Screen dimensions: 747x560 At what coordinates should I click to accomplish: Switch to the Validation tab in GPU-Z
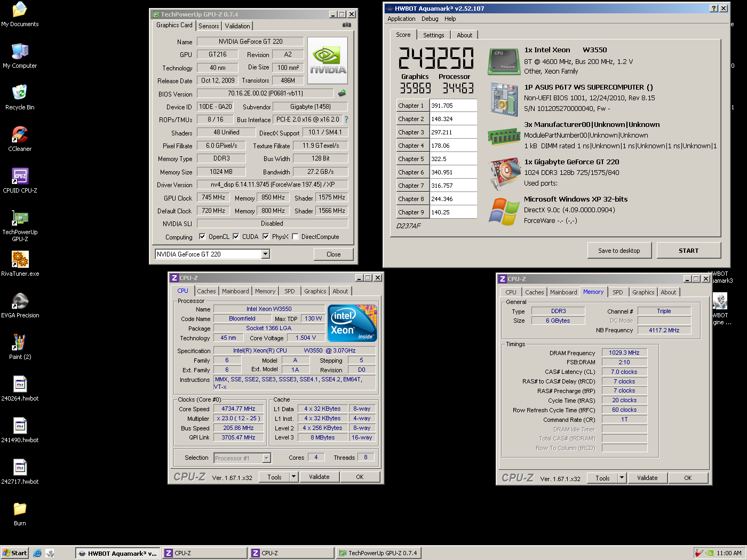(237, 26)
